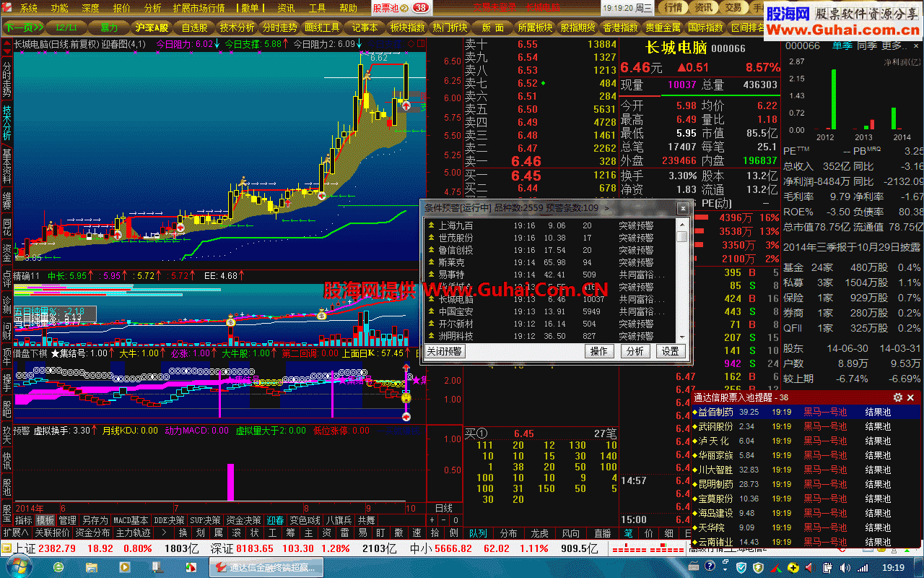This screenshot has height=578, width=924.
Task: Click the 另存为 button below chart
Action: [x=95, y=520]
